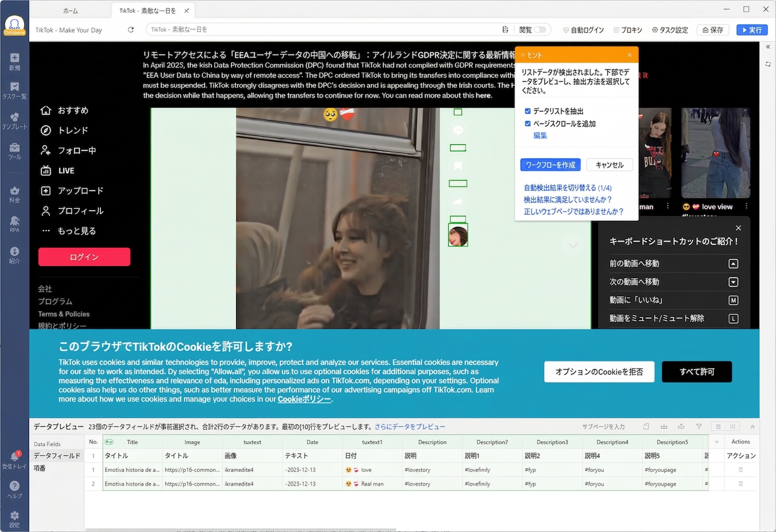Click the すべて許可 cookie consent button
776x532 pixels.
coord(697,371)
